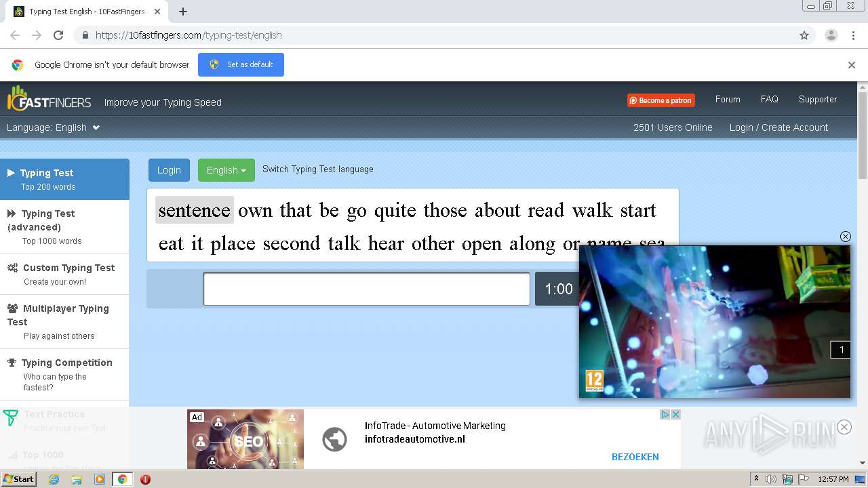Open the green English language dropdown
868x488 pixels.
[226, 170]
